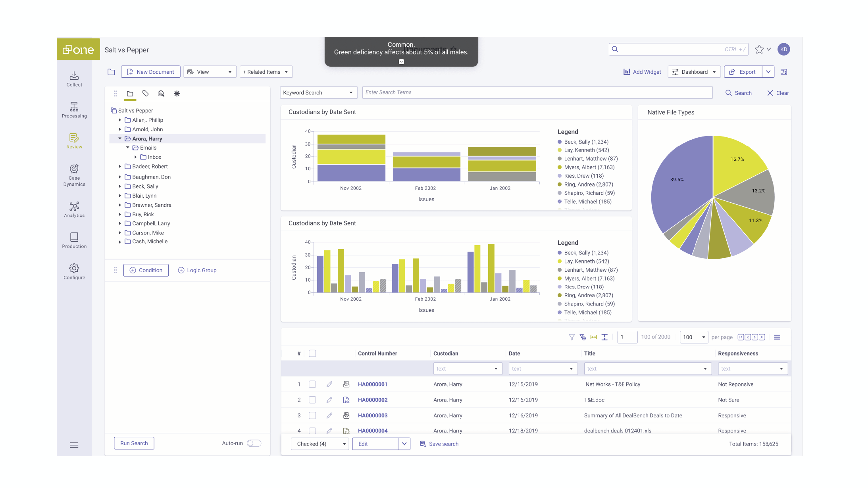Image resolution: width=868 pixels, height=488 pixels.
Task: Open the Related Items menu
Action: tap(266, 72)
